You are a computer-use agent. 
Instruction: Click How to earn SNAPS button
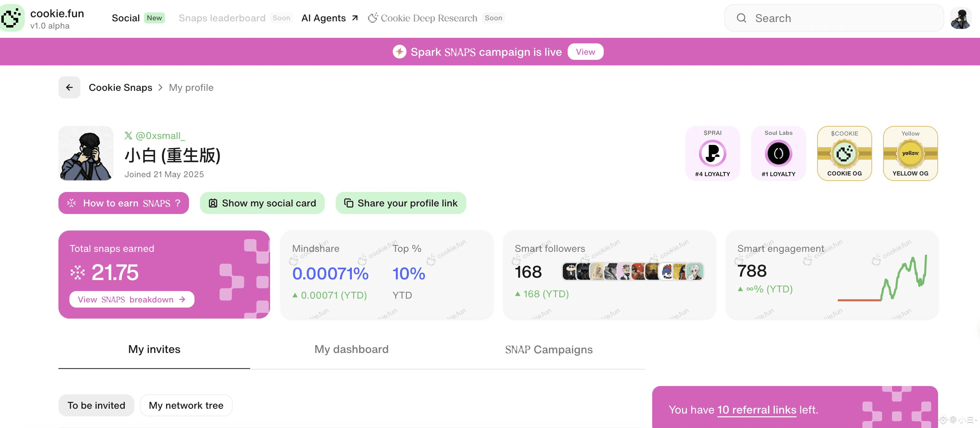(x=124, y=203)
